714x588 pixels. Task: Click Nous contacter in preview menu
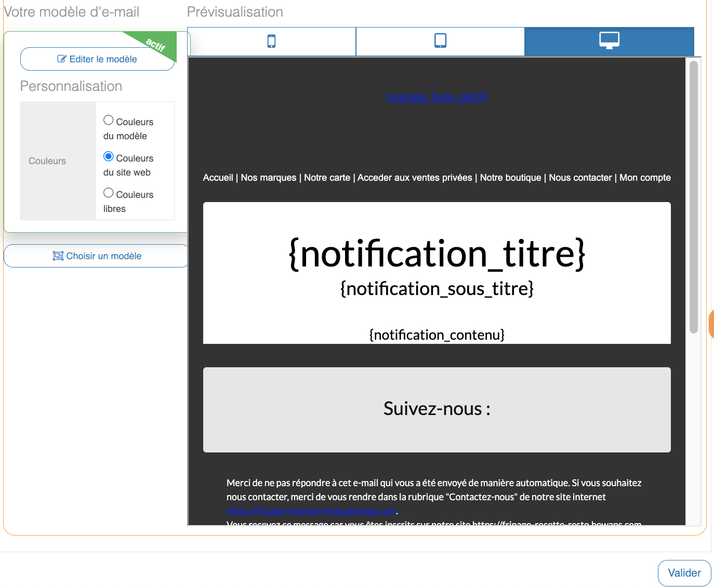click(x=580, y=178)
